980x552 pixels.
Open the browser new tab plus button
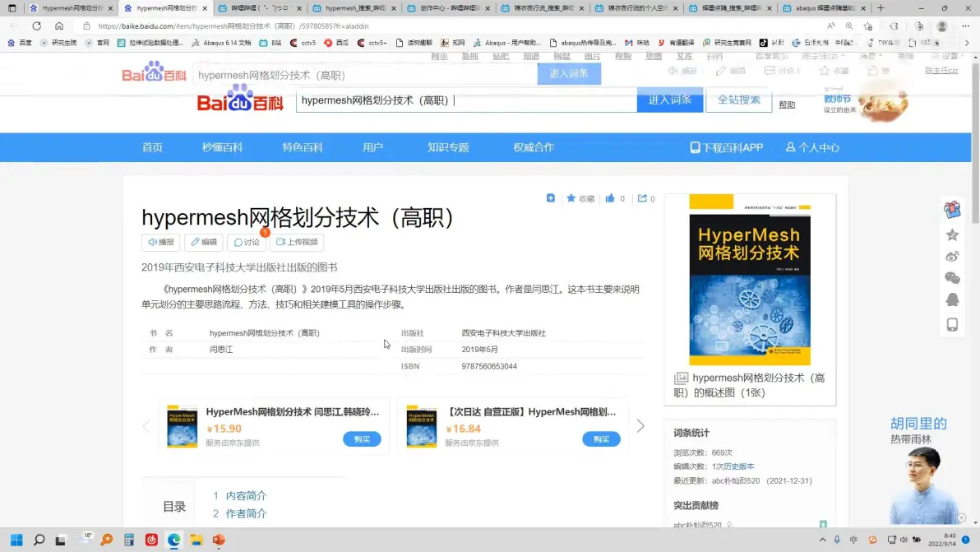[x=881, y=8]
